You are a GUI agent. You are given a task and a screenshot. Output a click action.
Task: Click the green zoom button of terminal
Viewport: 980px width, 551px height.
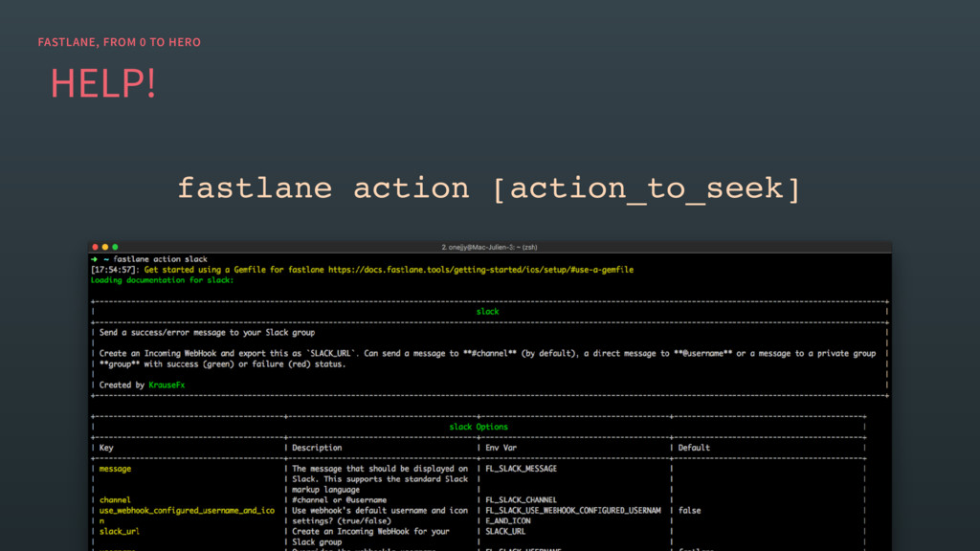(x=115, y=248)
